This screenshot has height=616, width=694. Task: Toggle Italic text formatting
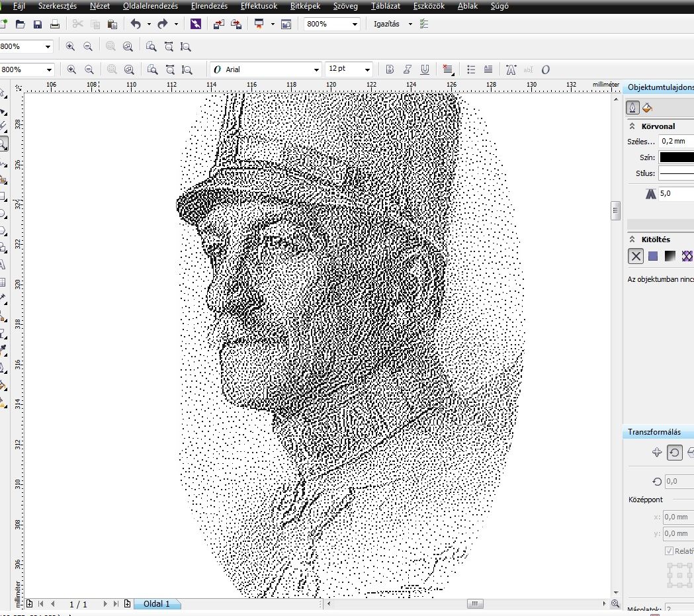(x=408, y=69)
